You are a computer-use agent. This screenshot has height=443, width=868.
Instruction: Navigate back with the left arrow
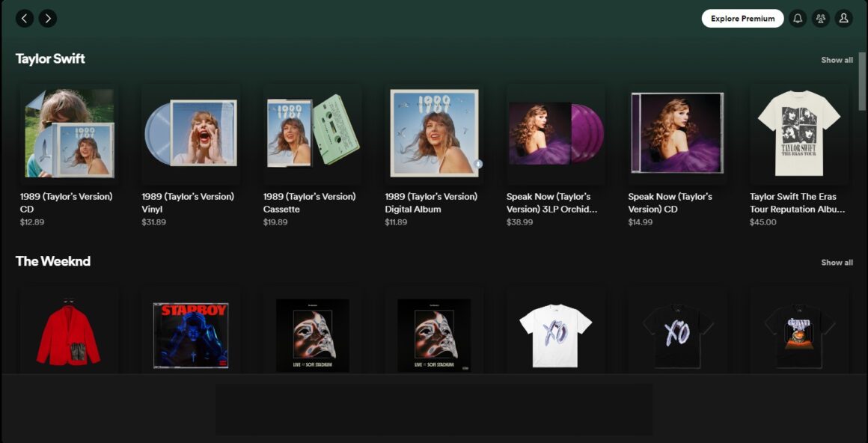(24, 18)
